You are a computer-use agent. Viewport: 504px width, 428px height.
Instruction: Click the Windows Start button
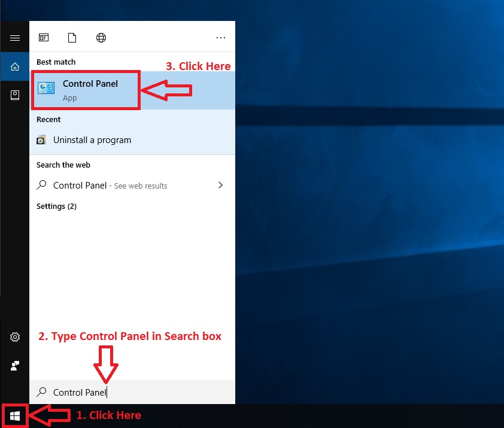pos(15,416)
